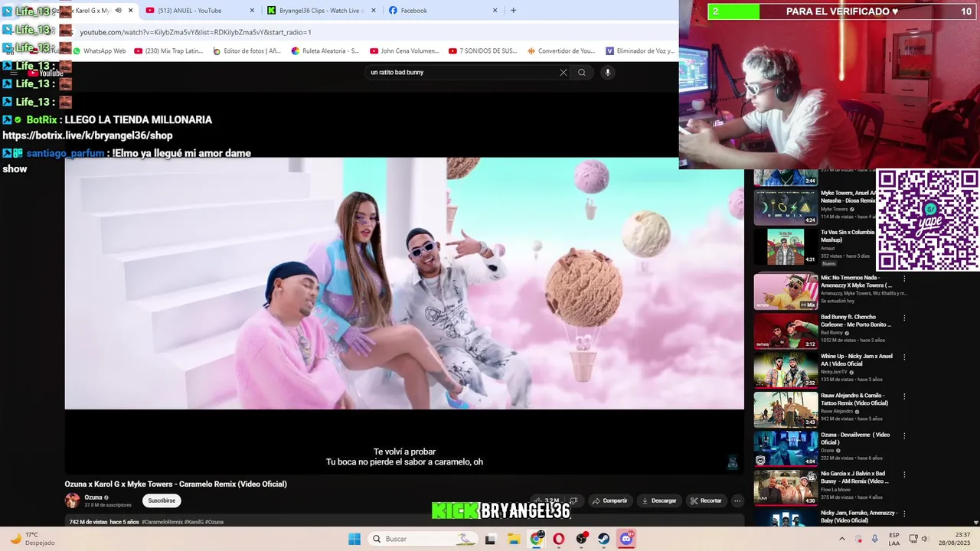Viewport: 980px width, 551px height.
Task: Open the 'Ruleta Aleatoria' bookmark
Action: pos(325,51)
